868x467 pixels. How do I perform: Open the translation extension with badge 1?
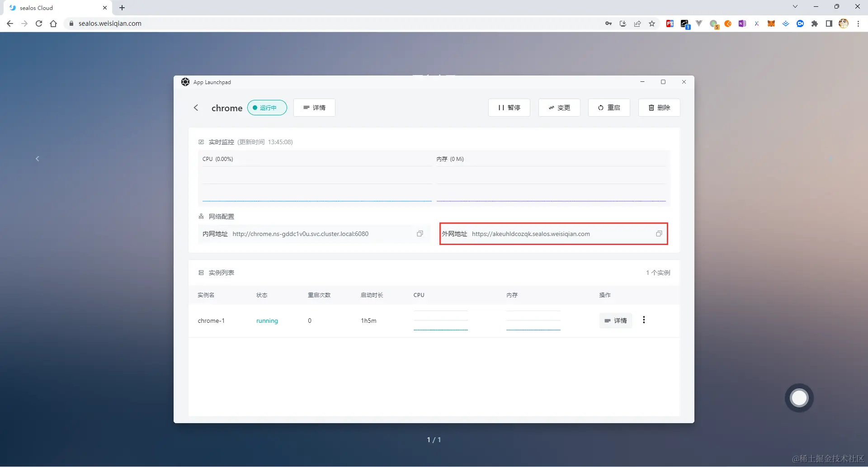[x=685, y=24]
